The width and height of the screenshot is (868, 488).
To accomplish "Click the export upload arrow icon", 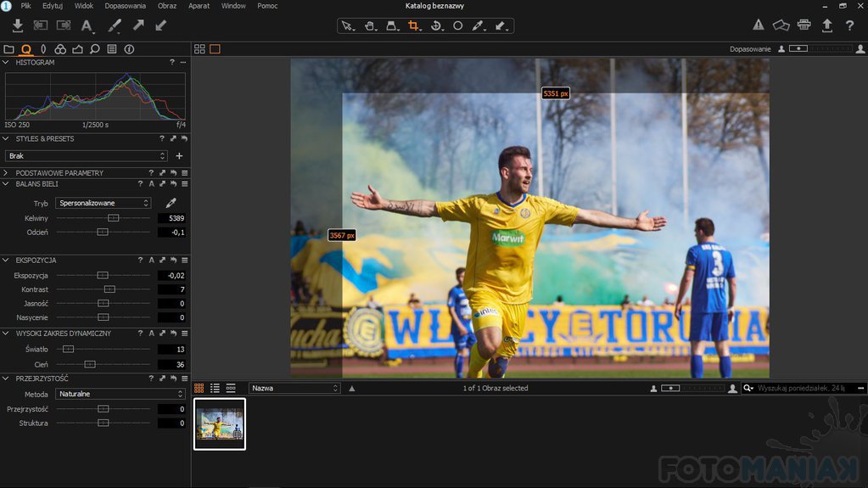I will point(827,25).
